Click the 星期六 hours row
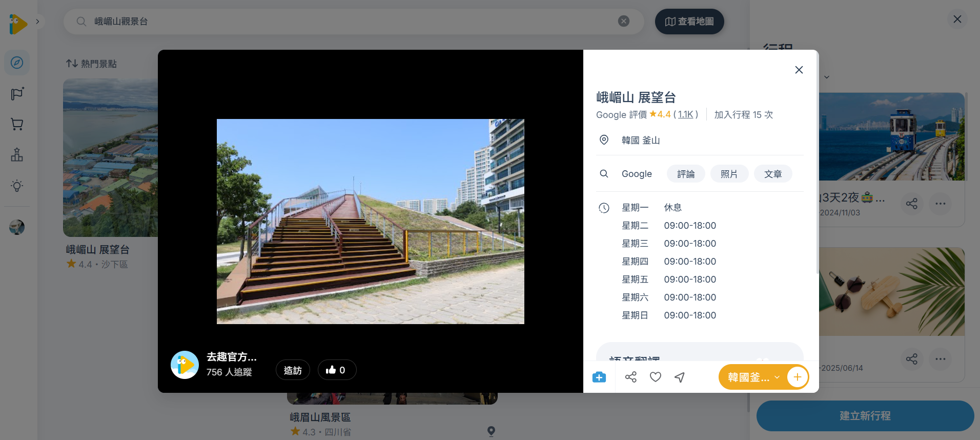 (x=669, y=297)
